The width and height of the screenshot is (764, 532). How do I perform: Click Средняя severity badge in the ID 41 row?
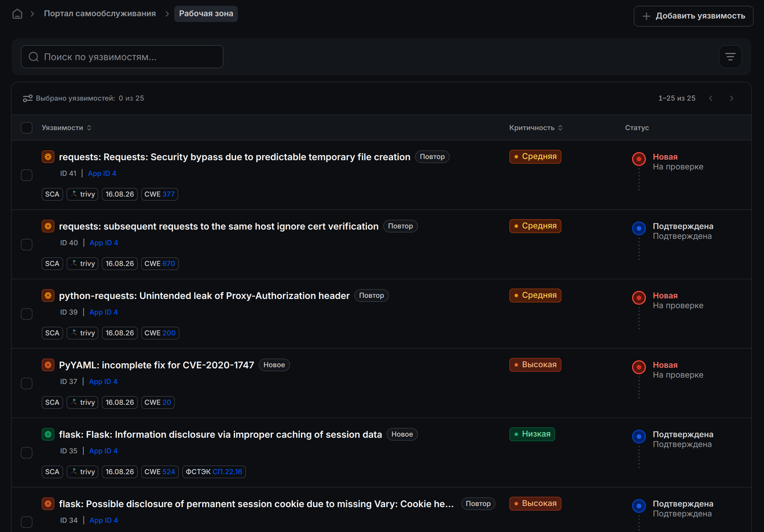coord(535,157)
